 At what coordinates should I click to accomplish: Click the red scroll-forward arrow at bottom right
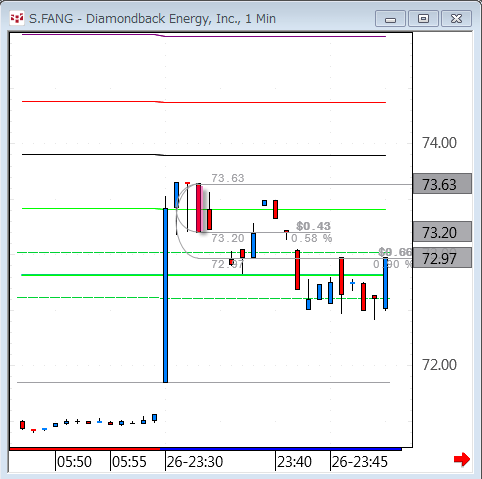pos(462,460)
